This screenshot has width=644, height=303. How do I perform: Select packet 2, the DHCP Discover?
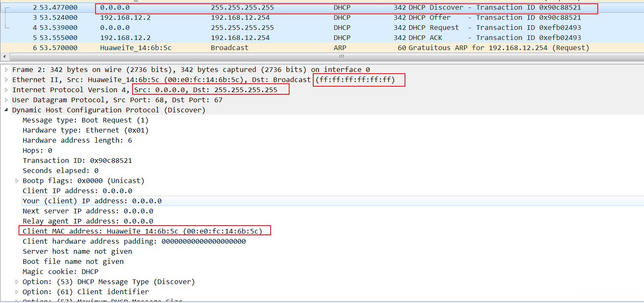tap(322, 8)
